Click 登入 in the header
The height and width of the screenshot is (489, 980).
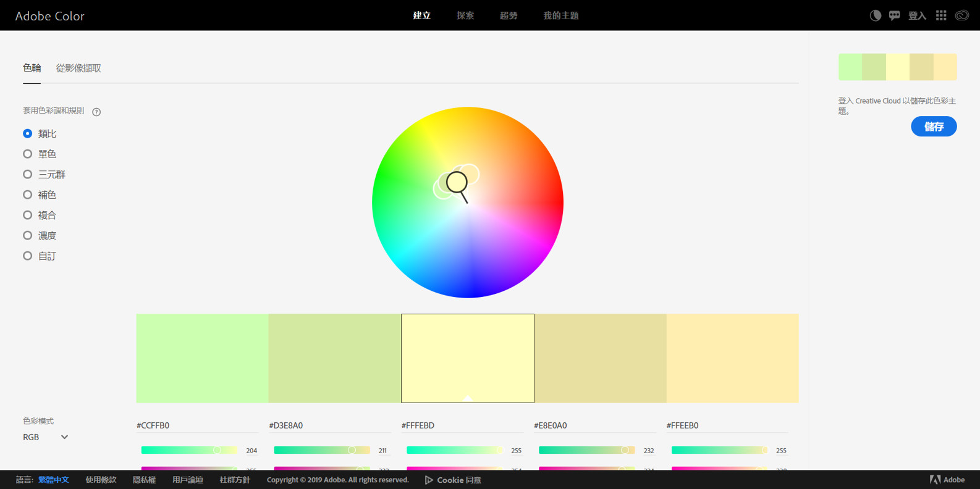(x=917, y=15)
